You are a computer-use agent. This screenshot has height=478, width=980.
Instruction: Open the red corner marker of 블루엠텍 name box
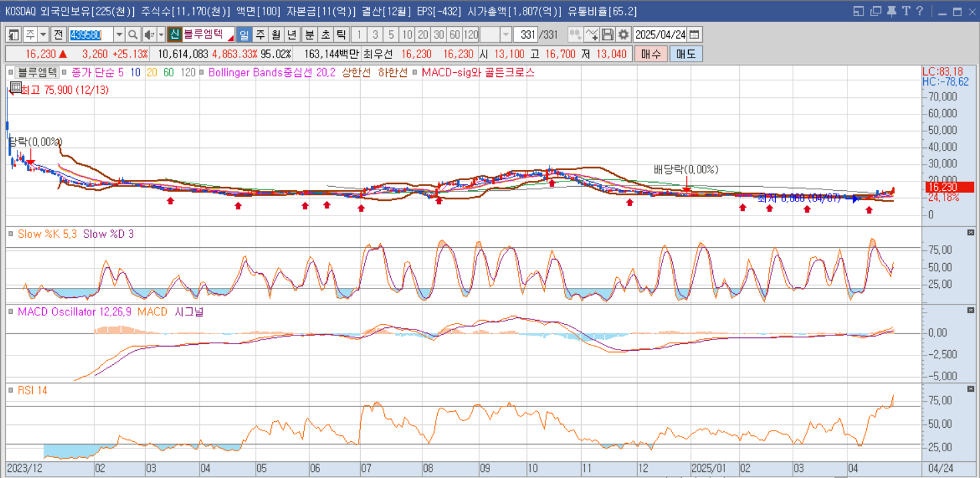(231, 39)
